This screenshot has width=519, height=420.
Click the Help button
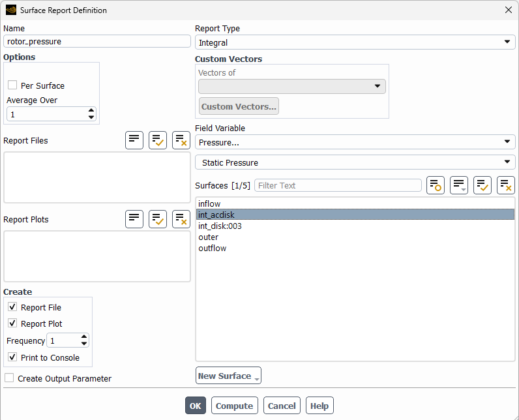(319, 406)
